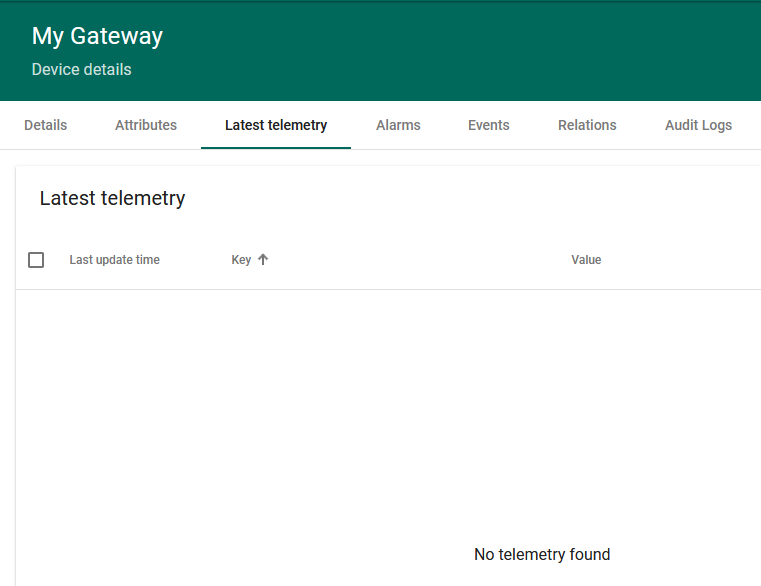
Task: Sort by Value column header
Action: click(586, 260)
